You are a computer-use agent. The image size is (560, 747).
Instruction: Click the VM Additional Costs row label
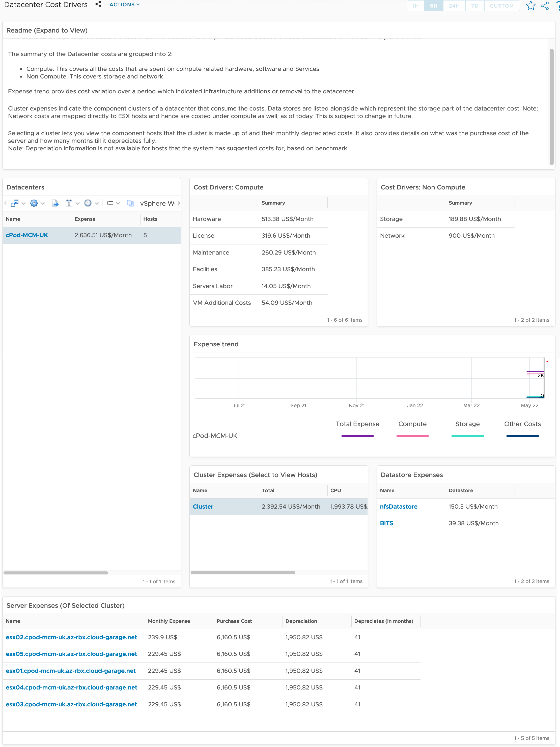(222, 302)
